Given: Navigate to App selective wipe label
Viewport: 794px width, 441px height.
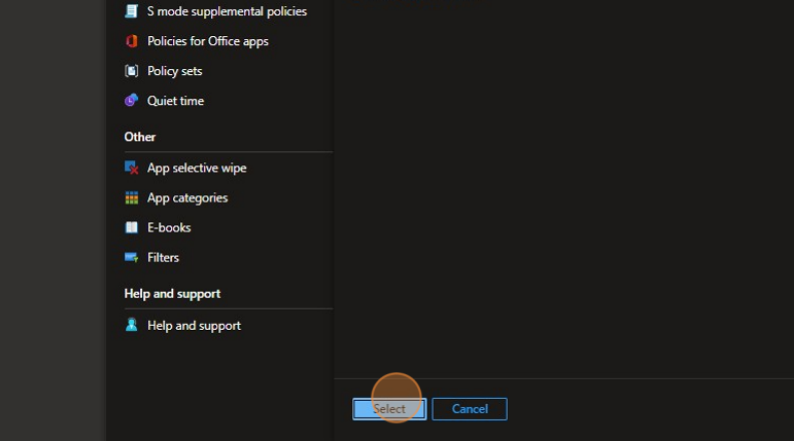Looking at the screenshot, I should [196, 168].
